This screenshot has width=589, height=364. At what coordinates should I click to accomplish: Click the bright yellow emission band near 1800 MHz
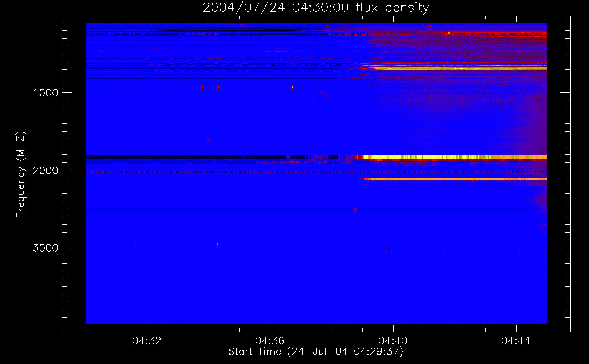[x=455, y=157]
